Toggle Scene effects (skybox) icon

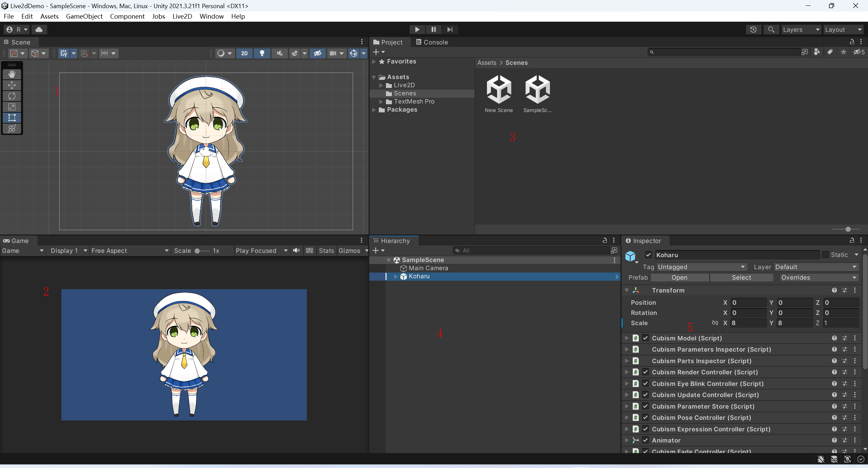295,53
